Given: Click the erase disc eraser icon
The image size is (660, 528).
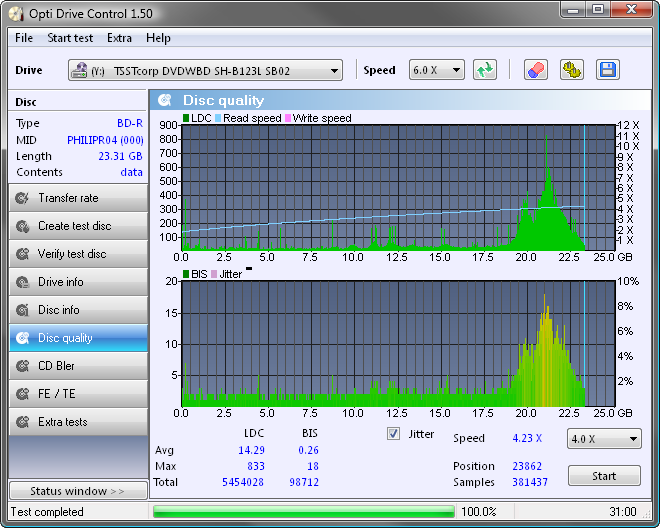Looking at the screenshot, I should coord(535,70).
